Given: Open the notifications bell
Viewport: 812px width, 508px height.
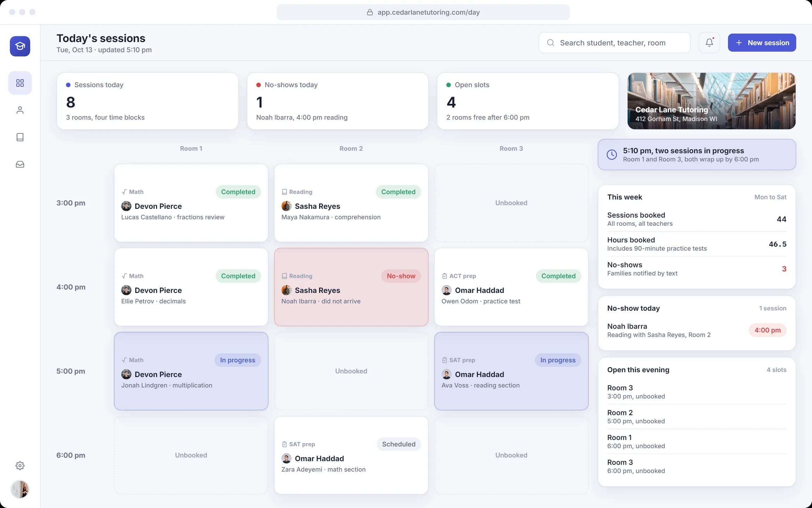Looking at the screenshot, I should pyautogui.click(x=709, y=43).
